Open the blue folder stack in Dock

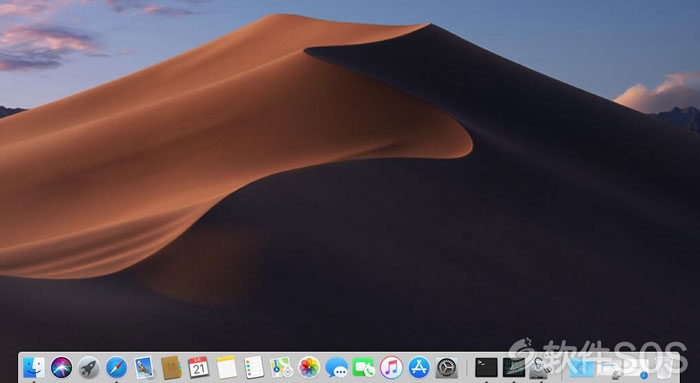click(581, 367)
